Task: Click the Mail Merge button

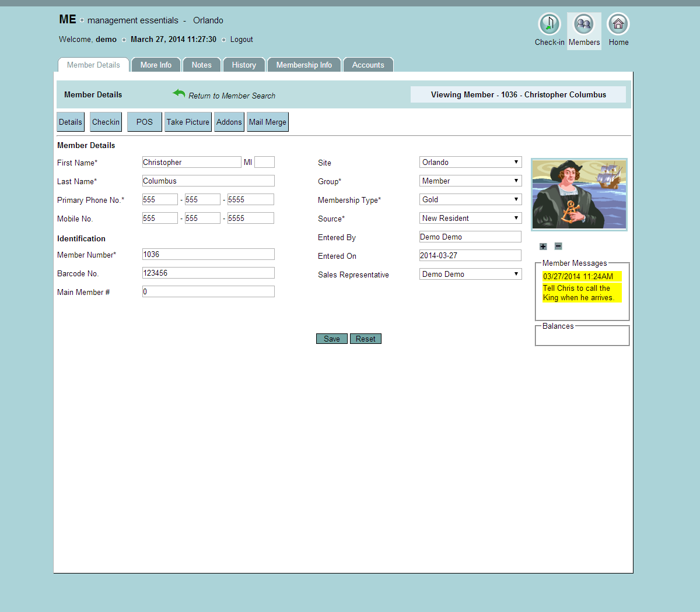Action: point(268,122)
